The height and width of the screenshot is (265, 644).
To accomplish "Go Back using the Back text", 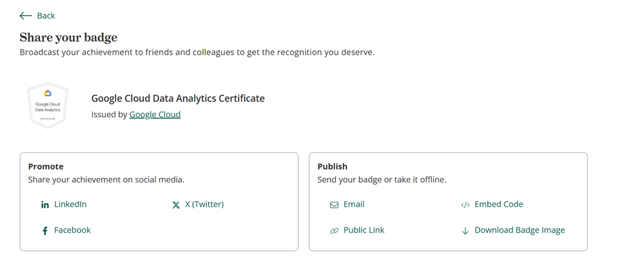I will [x=46, y=15].
